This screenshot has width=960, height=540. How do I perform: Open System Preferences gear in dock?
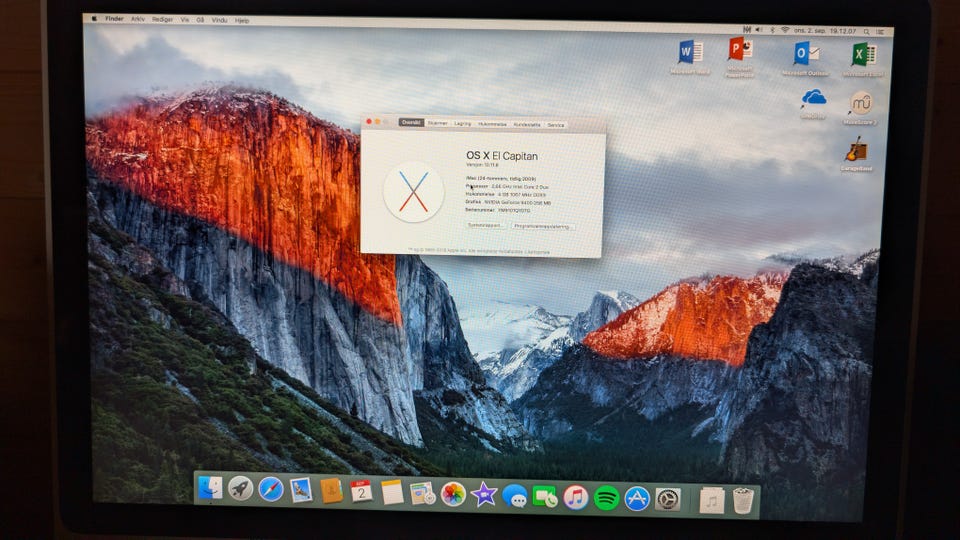667,500
